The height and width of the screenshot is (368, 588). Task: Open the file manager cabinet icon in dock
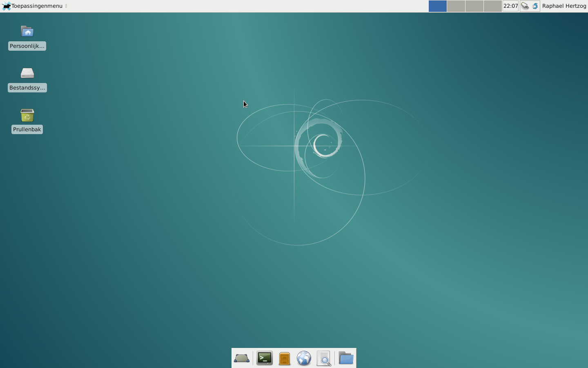point(285,358)
